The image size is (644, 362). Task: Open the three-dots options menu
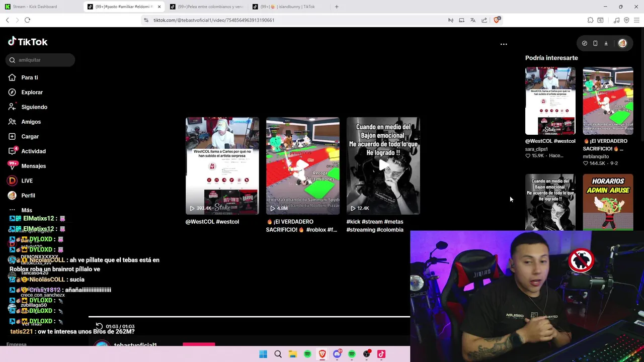[x=504, y=44]
